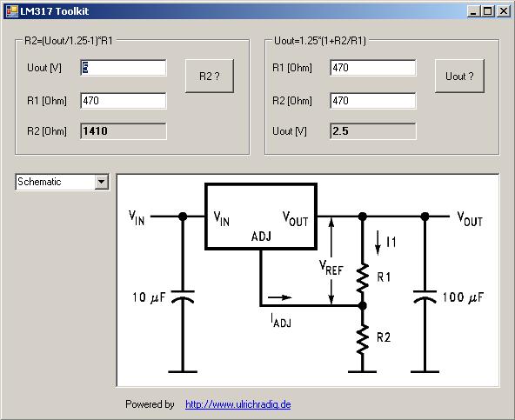Click the R2 resistor symbol in schematic

click(362, 339)
